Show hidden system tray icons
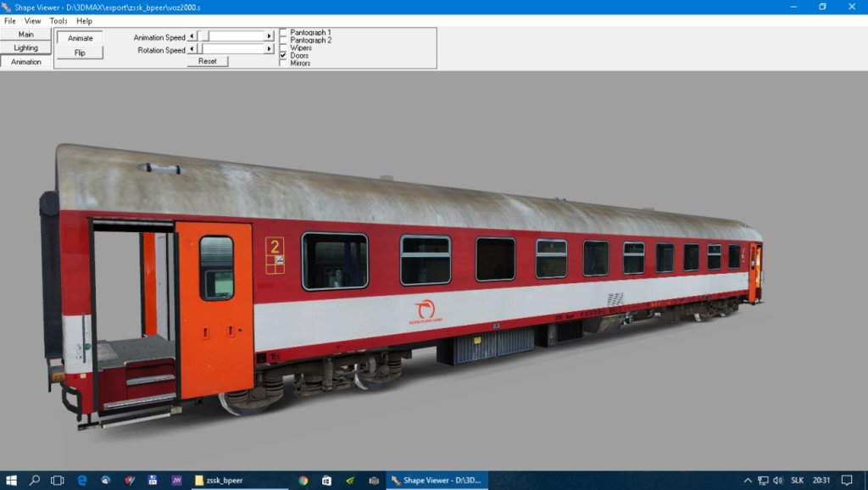 [x=748, y=480]
